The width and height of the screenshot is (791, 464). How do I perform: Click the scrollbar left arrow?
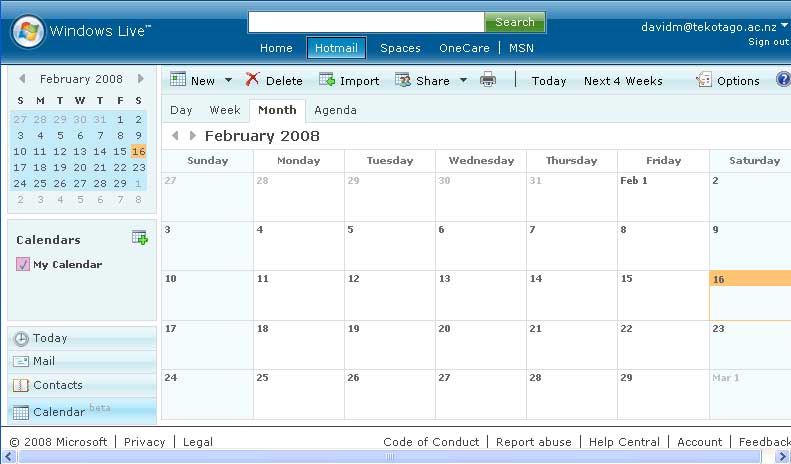pyautogui.click(x=8, y=456)
